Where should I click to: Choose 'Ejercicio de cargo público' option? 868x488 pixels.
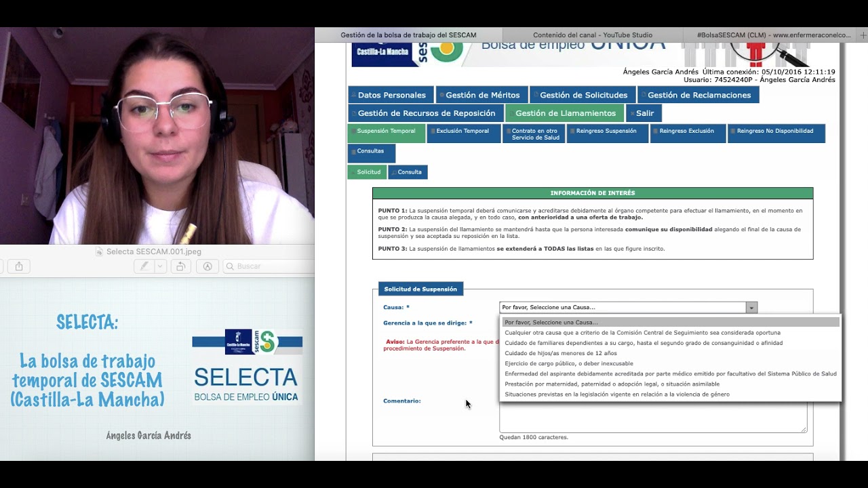[x=671, y=363]
